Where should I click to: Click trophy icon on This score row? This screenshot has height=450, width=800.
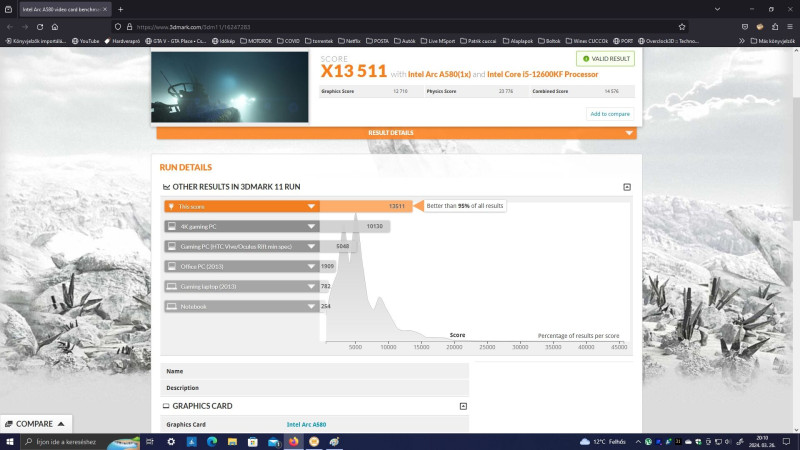(x=171, y=207)
